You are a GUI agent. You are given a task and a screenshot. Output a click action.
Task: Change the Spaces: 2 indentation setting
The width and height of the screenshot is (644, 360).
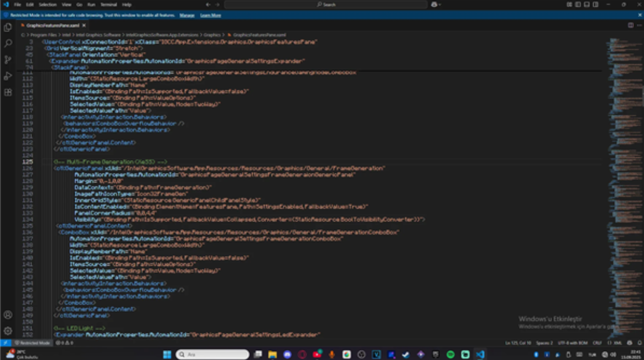coord(544,343)
